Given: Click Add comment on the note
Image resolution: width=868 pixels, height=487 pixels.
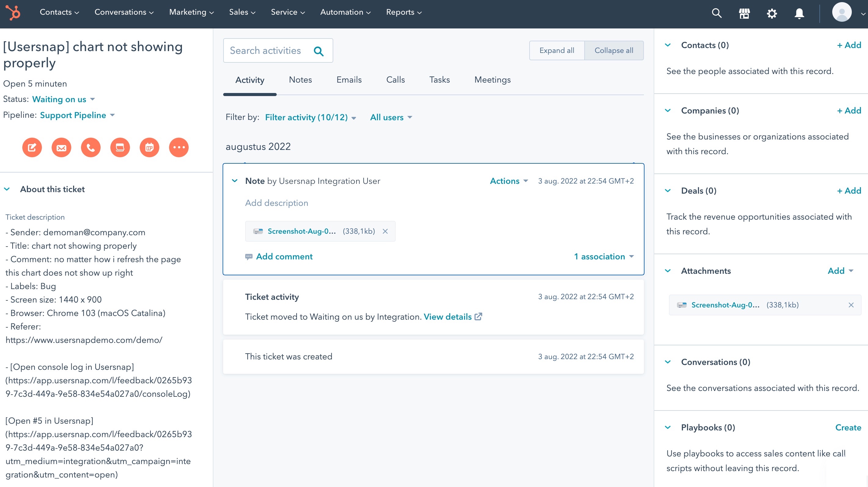Looking at the screenshot, I should coord(284,256).
